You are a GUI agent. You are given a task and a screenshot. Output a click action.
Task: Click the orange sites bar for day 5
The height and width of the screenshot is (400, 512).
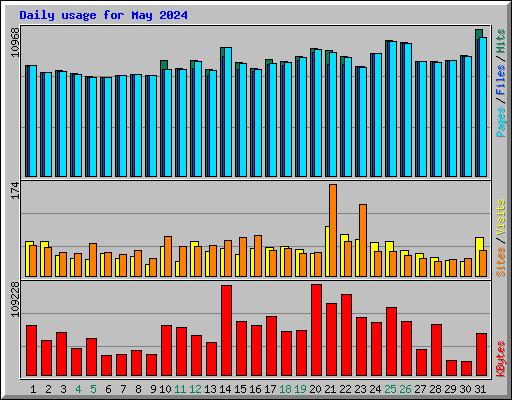pos(93,260)
